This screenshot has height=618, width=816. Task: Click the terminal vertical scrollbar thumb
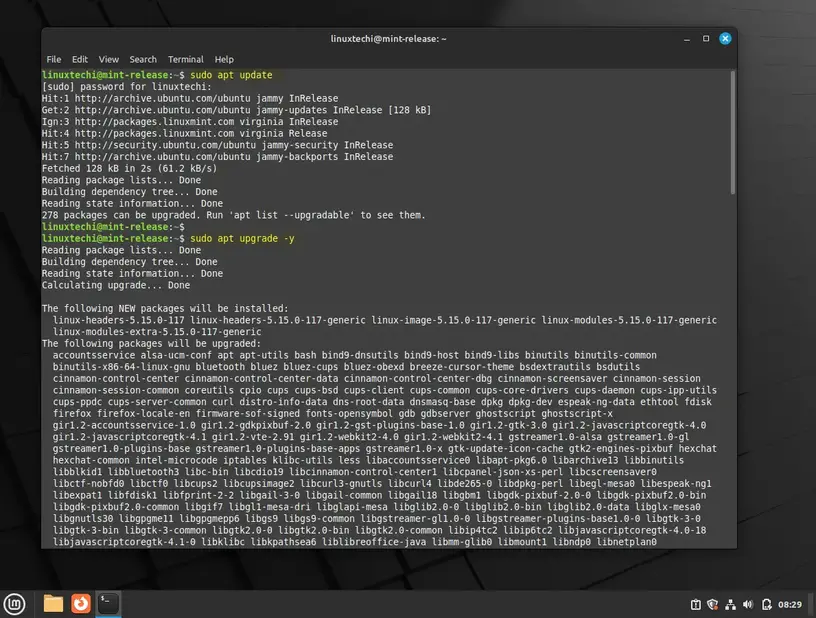tap(733, 133)
